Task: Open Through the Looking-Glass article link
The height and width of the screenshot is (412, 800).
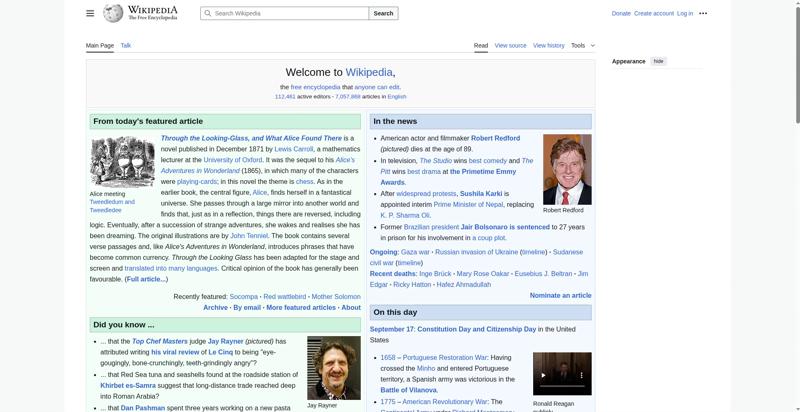Action: (x=251, y=138)
